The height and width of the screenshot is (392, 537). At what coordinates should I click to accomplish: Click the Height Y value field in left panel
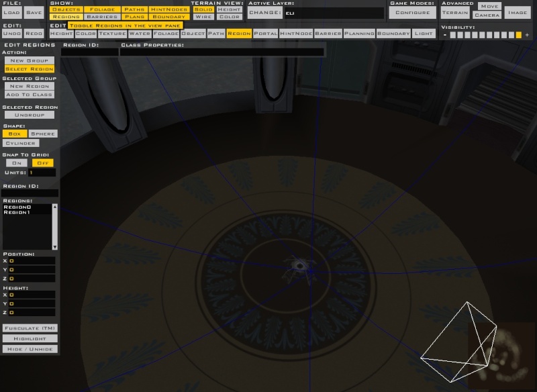[32, 303]
